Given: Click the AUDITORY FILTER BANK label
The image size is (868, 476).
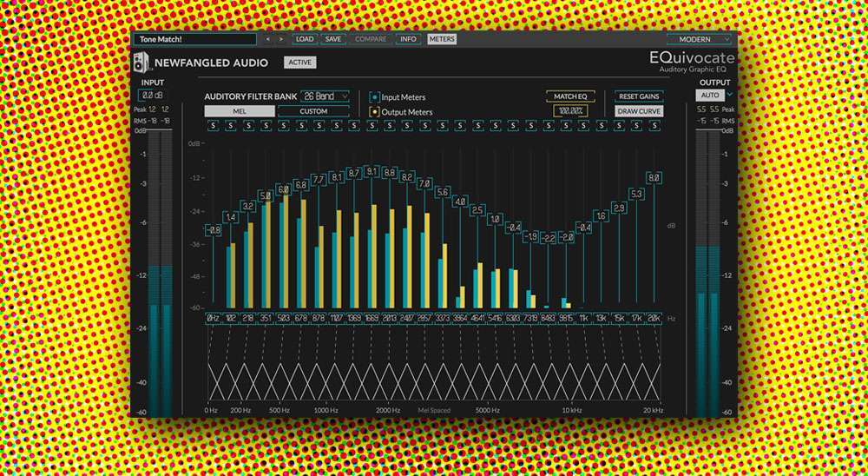Looking at the screenshot, I should 251,96.
